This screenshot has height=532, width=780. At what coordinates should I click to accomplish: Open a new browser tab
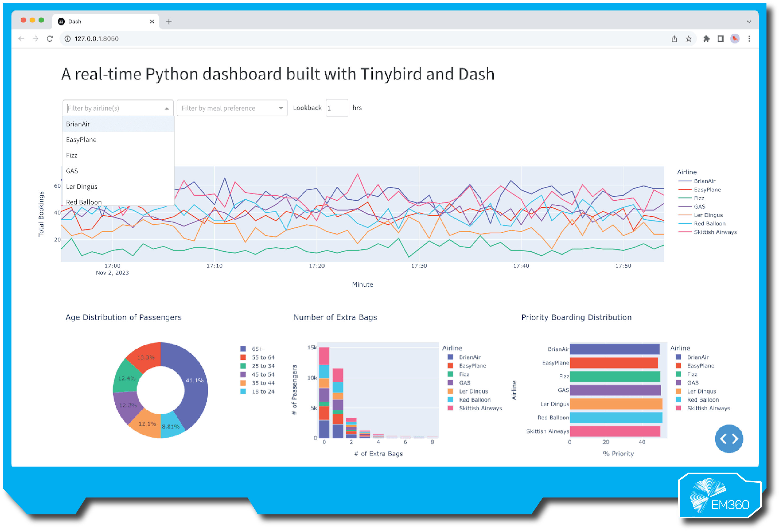pyautogui.click(x=169, y=22)
